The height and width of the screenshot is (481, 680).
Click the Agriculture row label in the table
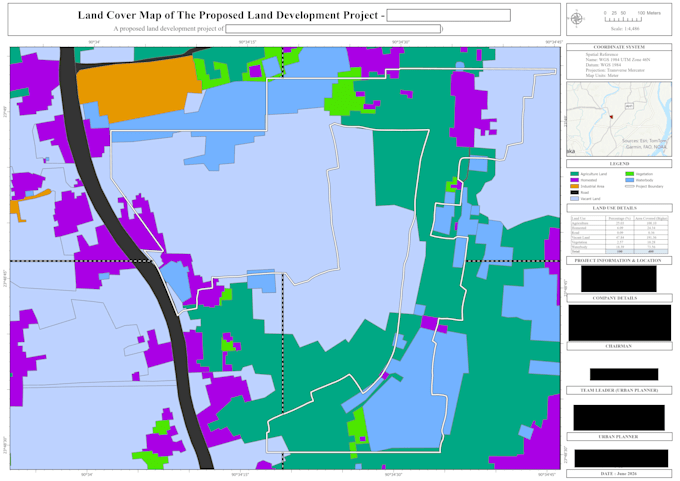(580, 223)
